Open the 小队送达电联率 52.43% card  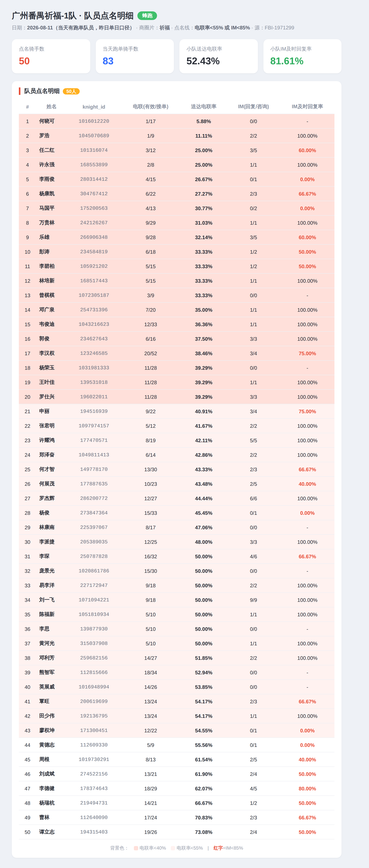point(219,56)
